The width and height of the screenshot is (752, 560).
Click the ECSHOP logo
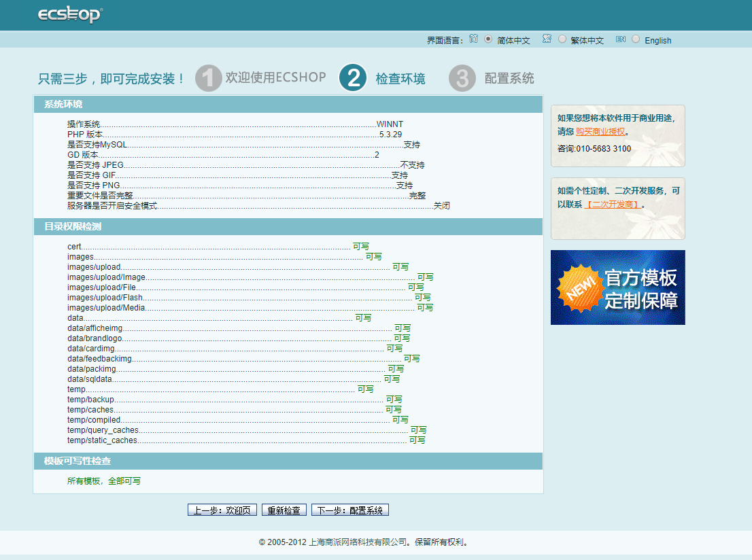[x=70, y=14]
